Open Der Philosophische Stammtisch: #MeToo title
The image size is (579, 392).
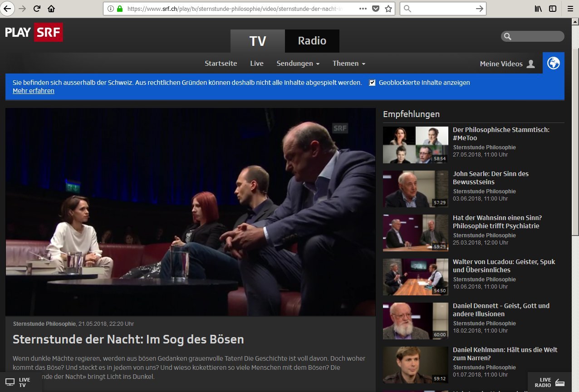pos(501,134)
